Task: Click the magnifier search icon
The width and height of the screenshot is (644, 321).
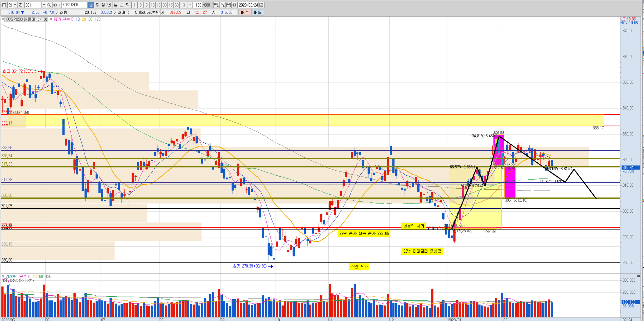Action: pyautogui.click(x=49, y=5)
